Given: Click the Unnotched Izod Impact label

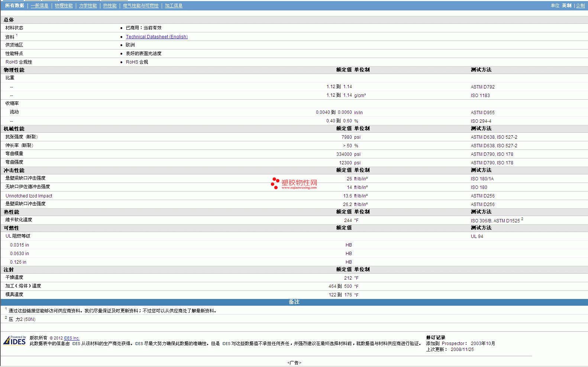Looking at the screenshot, I should [x=29, y=196].
